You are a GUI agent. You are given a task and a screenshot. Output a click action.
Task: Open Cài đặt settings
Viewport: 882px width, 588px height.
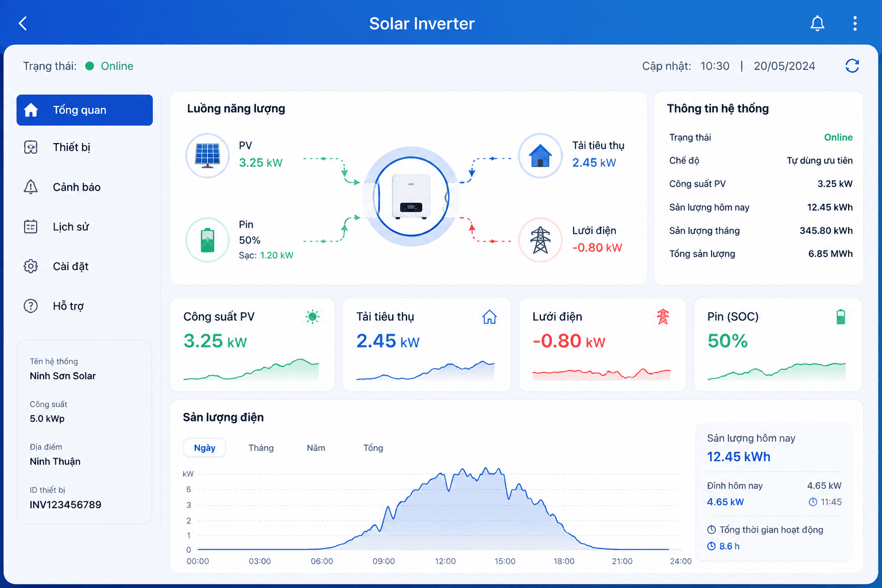pyautogui.click(x=84, y=266)
